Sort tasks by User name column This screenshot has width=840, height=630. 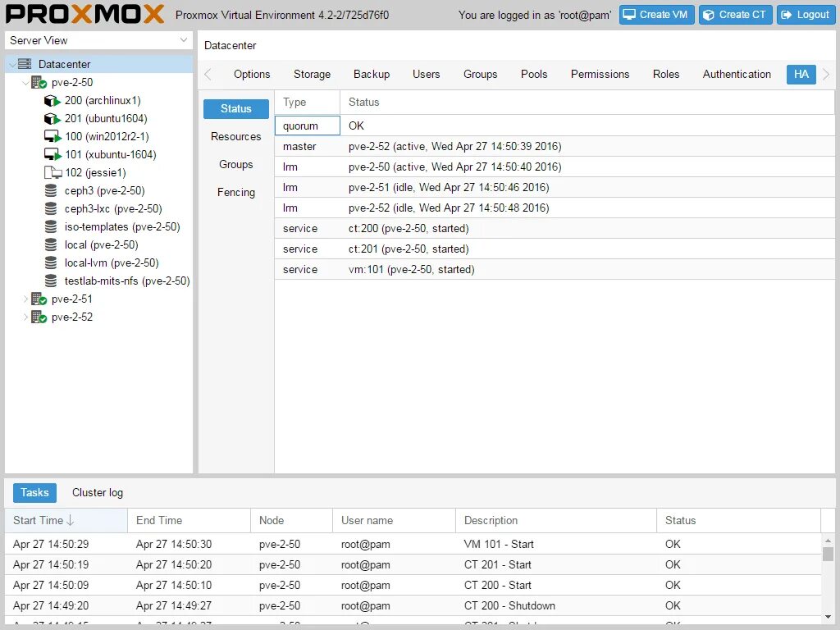[x=395, y=521]
